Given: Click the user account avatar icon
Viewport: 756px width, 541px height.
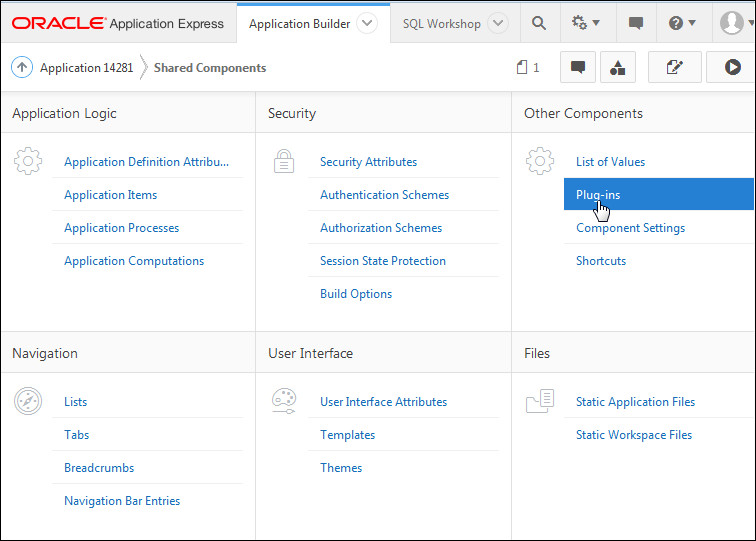Looking at the screenshot, I should pyautogui.click(x=732, y=23).
